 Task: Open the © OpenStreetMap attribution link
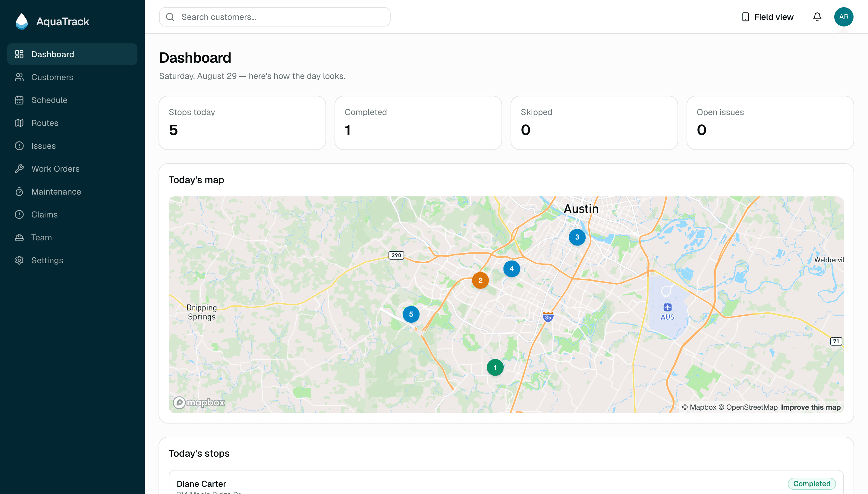point(748,407)
